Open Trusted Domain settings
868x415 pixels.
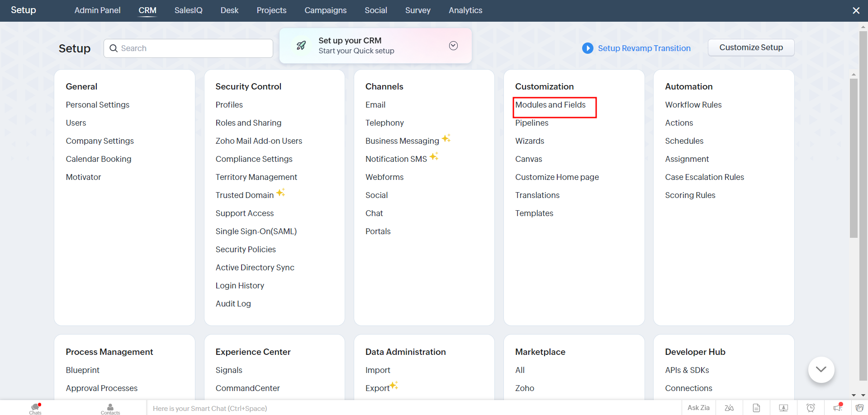245,195
